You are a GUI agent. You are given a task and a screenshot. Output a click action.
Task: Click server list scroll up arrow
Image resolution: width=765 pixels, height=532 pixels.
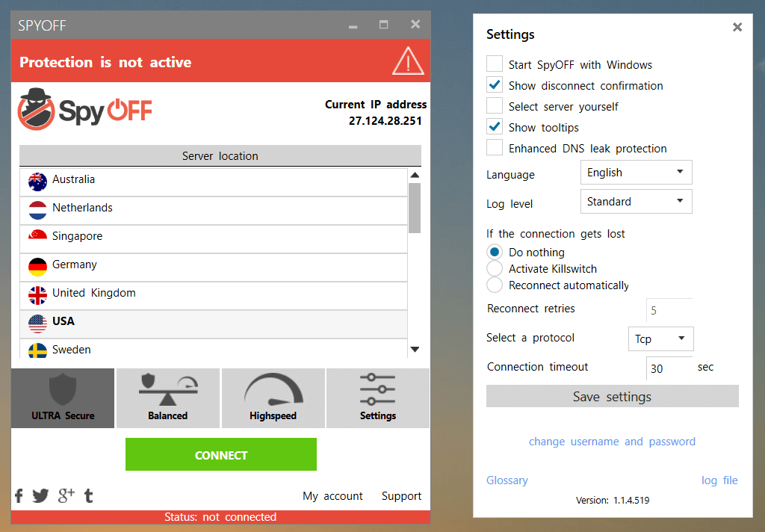(415, 175)
